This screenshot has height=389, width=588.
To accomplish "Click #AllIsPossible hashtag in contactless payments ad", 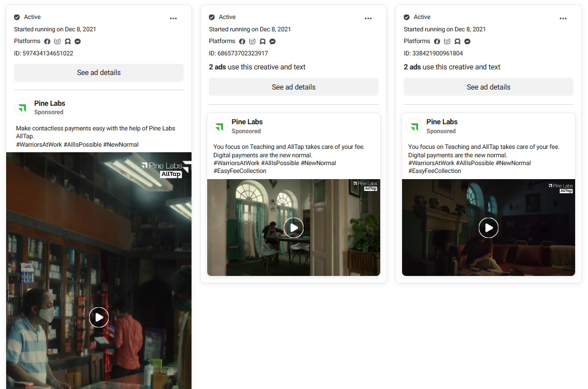I will pos(82,144).
